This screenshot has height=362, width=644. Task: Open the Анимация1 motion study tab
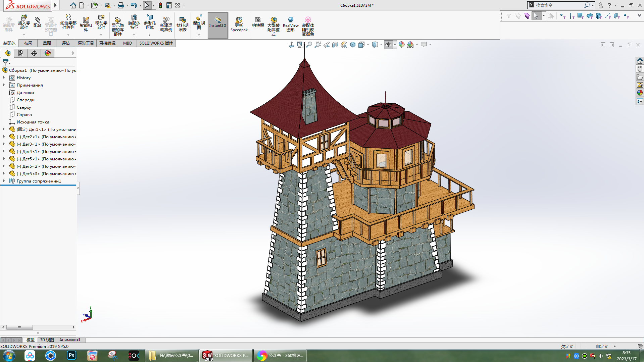point(70,340)
